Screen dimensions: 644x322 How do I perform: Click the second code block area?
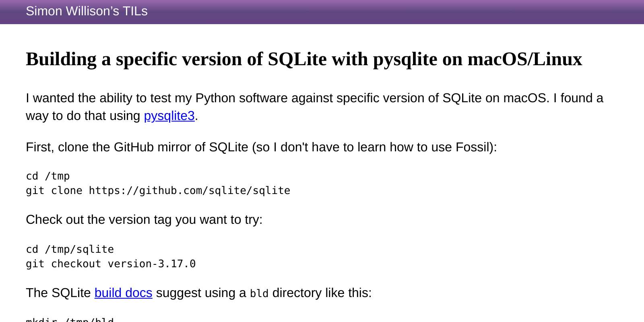click(x=111, y=256)
